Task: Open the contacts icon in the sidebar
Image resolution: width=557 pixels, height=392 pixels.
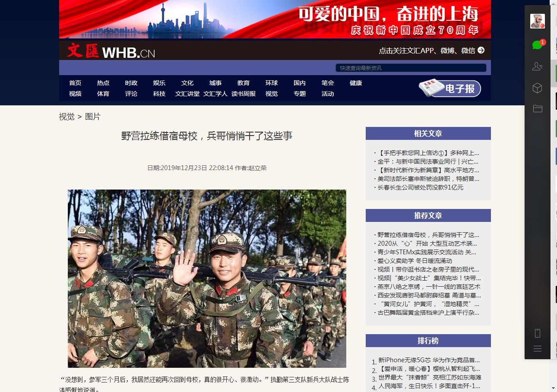Action: coord(537,66)
